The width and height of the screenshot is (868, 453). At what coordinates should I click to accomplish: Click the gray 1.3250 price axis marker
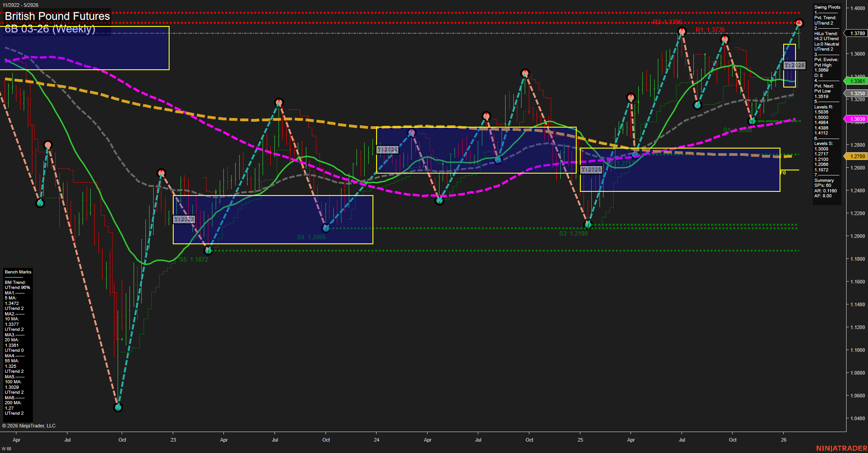(855, 93)
